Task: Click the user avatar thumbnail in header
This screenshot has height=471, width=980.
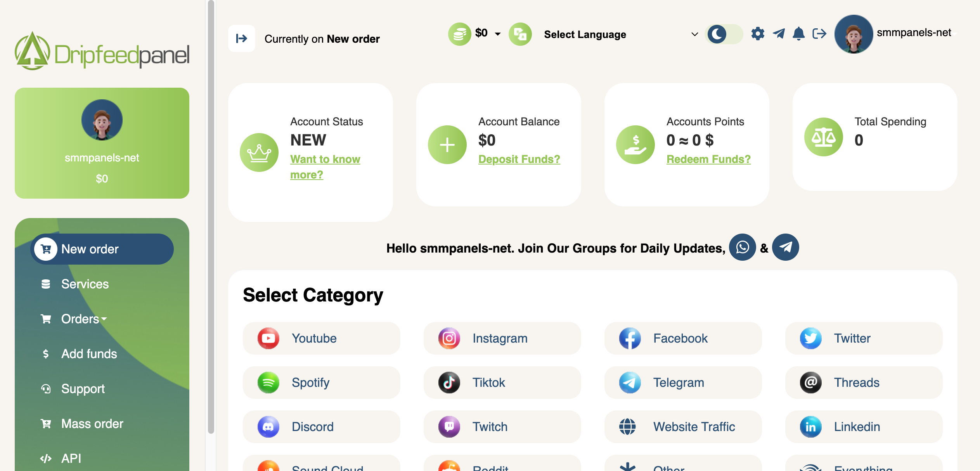Action: click(853, 34)
